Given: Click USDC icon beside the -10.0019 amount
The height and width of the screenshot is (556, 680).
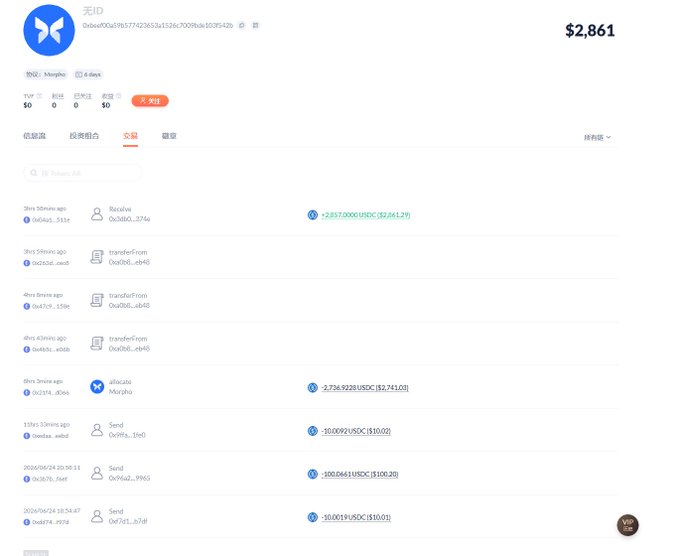Looking at the screenshot, I should coord(313,517).
